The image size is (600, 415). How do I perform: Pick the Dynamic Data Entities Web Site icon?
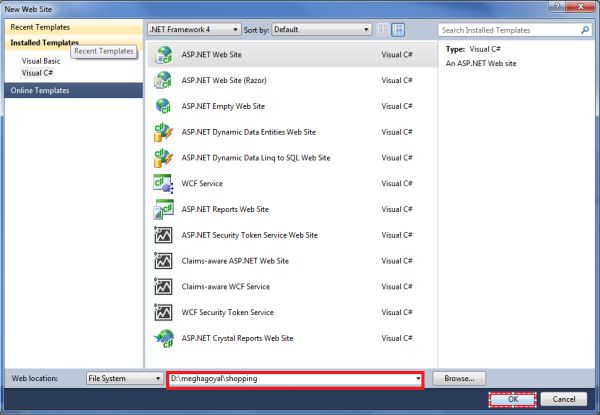(x=163, y=132)
